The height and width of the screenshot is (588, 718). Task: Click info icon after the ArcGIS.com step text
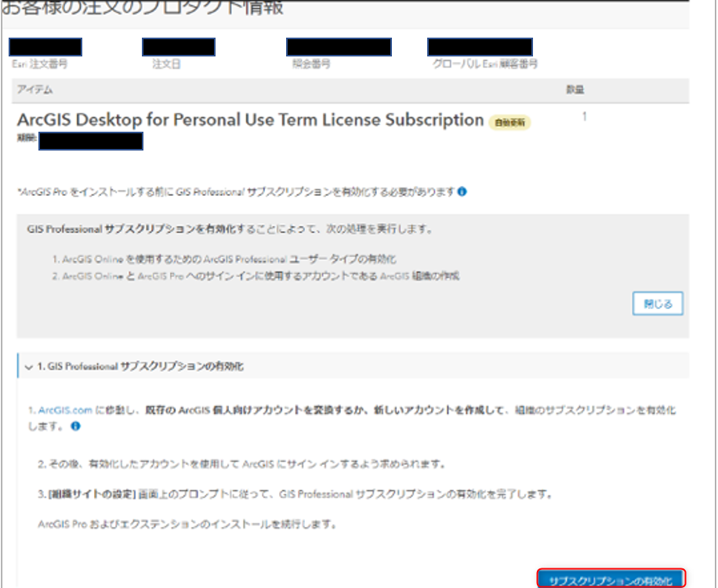[x=75, y=426]
